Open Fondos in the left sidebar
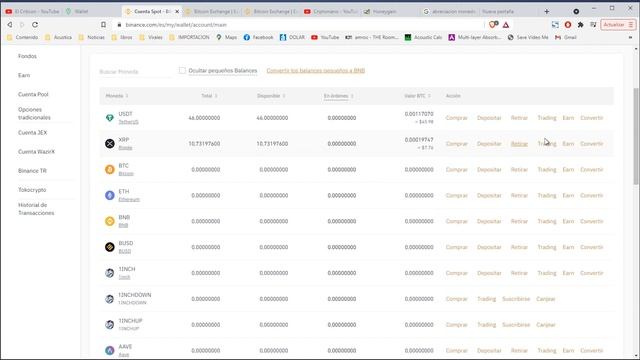640x360 pixels. (x=27, y=56)
